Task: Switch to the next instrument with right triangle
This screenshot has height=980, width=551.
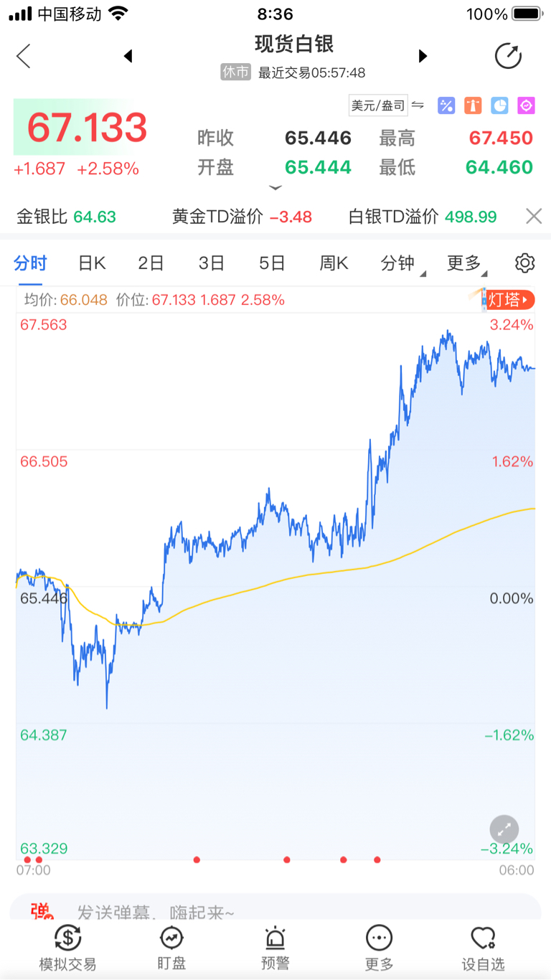Action: coord(423,56)
